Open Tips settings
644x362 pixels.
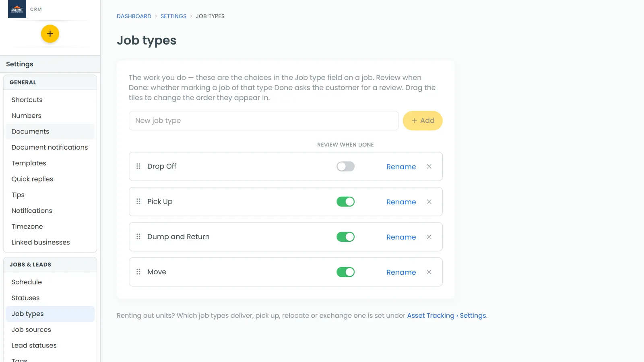[x=50, y=195]
